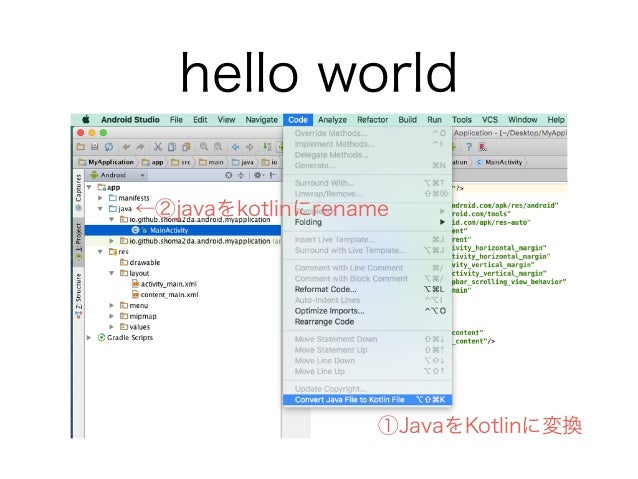Viewport: 638px width, 479px height.
Task: Expand the mipmap folder arrow
Action: coord(111,316)
